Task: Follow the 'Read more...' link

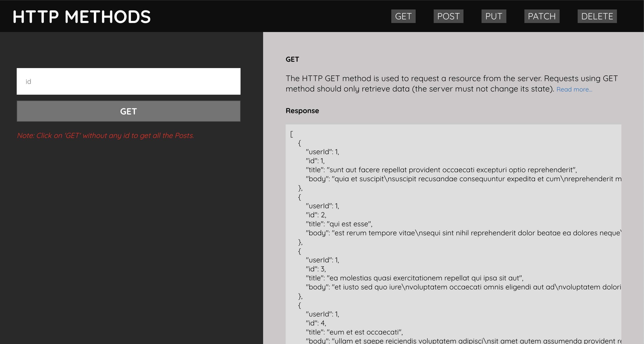Action: (x=574, y=89)
